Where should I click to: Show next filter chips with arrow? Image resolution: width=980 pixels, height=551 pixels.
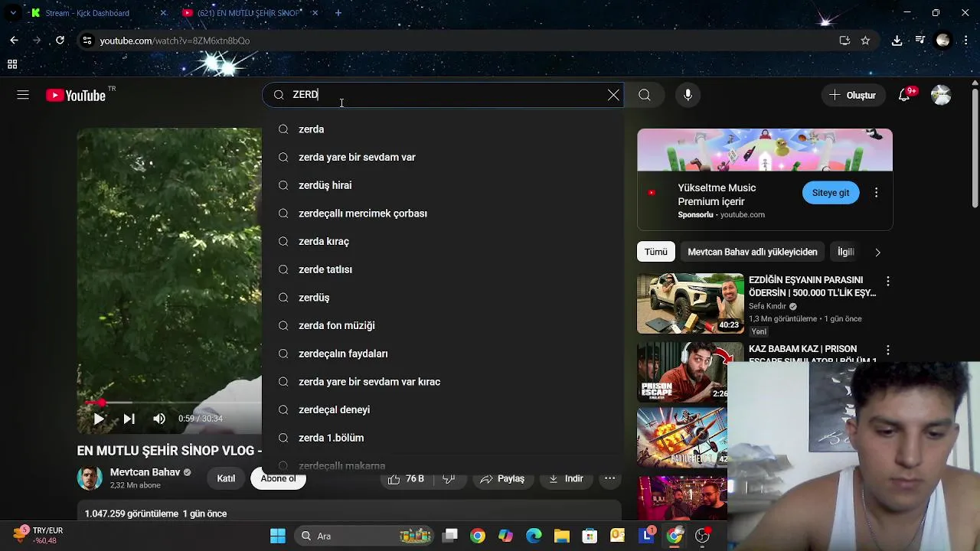click(877, 252)
